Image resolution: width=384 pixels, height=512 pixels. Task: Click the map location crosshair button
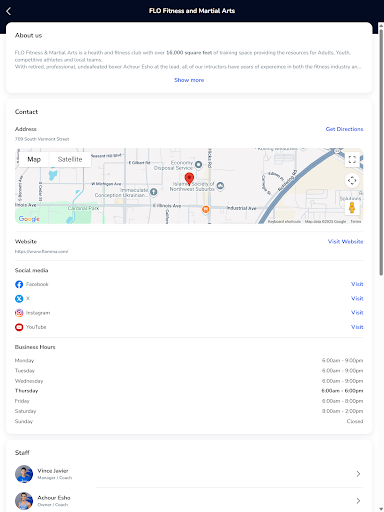[x=352, y=181]
